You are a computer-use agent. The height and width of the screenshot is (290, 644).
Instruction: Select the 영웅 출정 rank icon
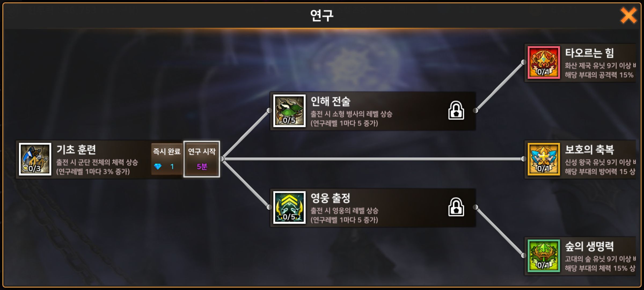289,207
